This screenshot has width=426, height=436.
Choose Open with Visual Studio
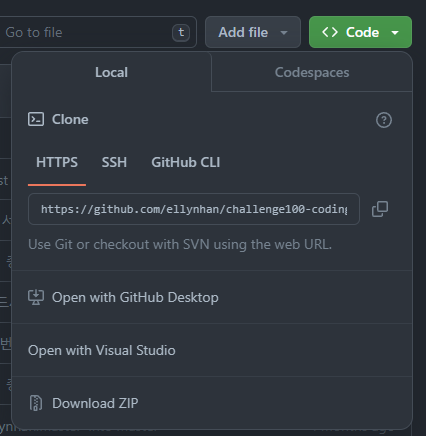[x=212, y=350]
